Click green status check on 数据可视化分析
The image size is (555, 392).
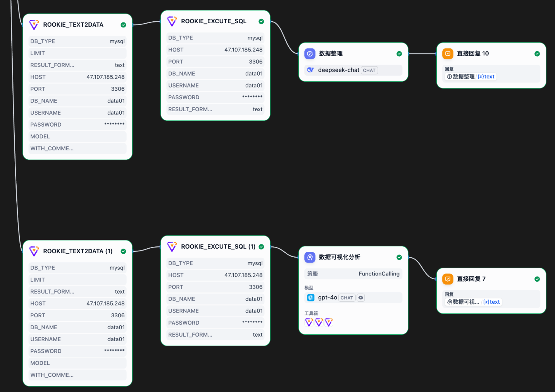click(399, 257)
